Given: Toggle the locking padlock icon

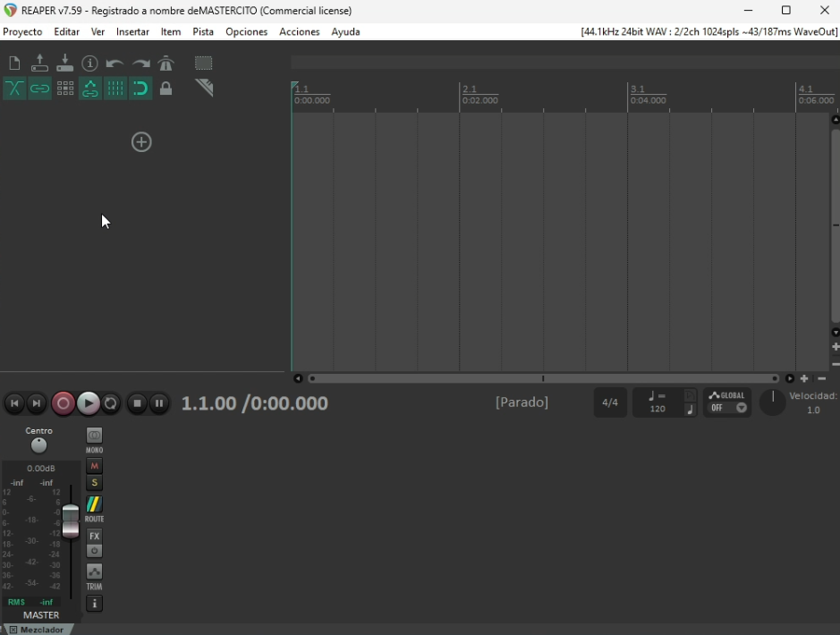Looking at the screenshot, I should 165,89.
